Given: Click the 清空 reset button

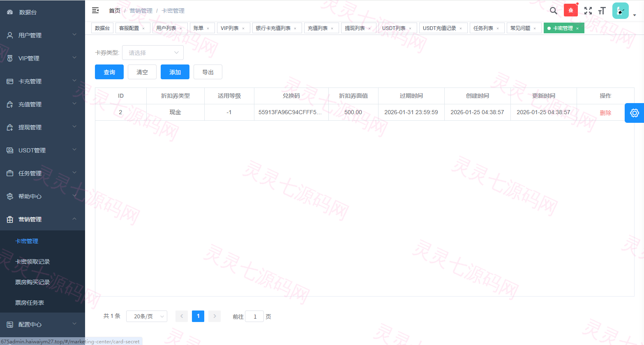Looking at the screenshot, I should 142,72.
